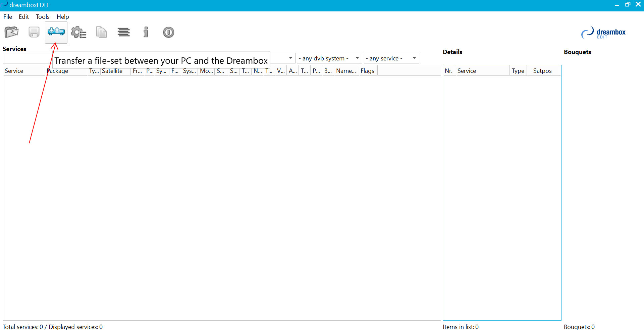
Task: Click the Save floppy disk icon
Action: (34, 32)
